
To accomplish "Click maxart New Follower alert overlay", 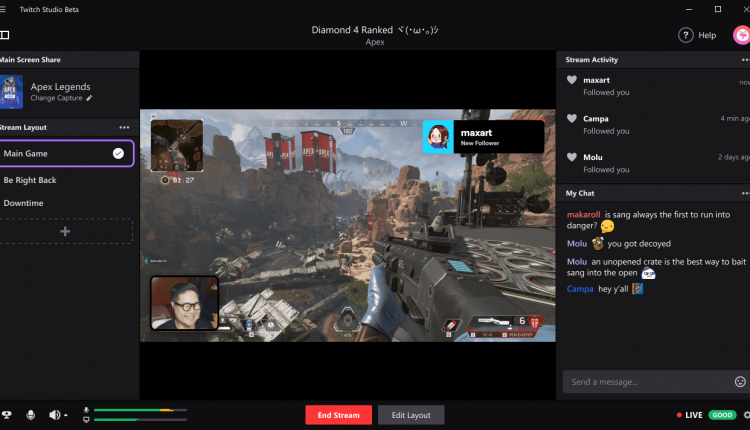I will click(483, 137).
